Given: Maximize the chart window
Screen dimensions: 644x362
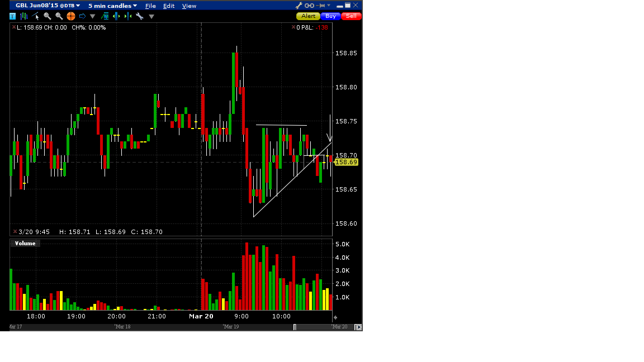Looking at the screenshot, I should pyautogui.click(x=348, y=6).
